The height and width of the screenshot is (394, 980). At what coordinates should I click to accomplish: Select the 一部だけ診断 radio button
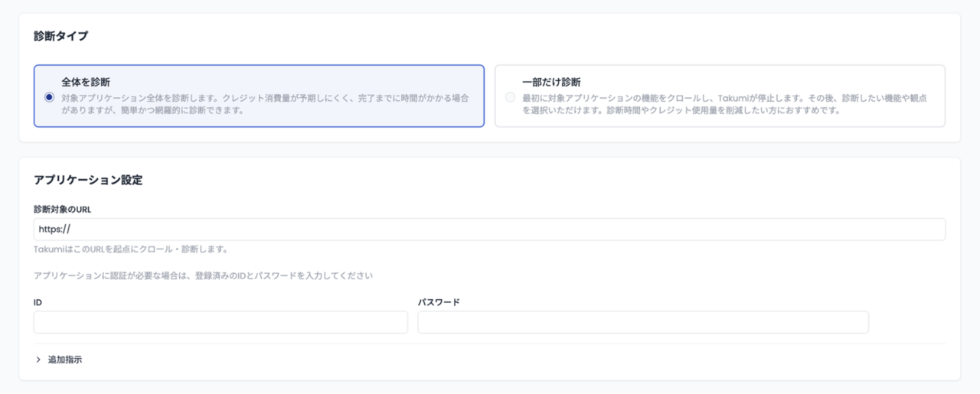[510, 97]
